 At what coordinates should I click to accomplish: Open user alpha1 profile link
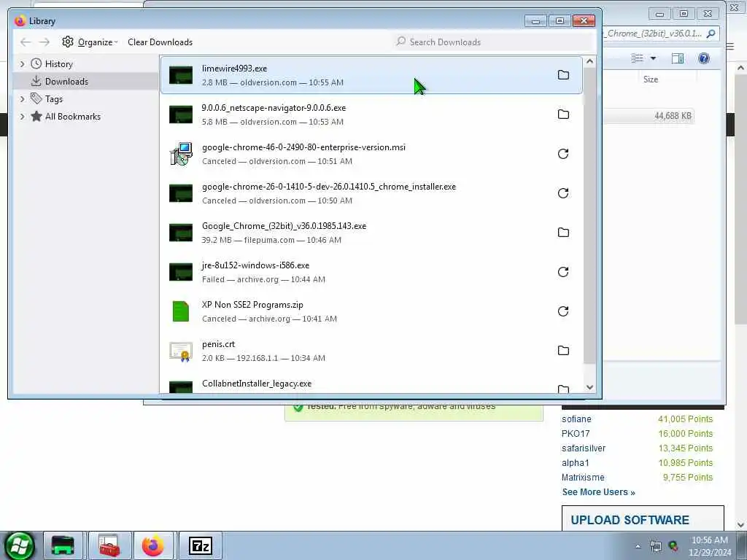pos(576,463)
